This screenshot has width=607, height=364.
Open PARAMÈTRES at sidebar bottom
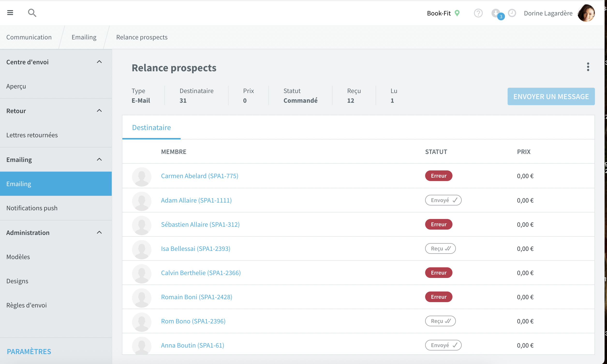(x=29, y=351)
